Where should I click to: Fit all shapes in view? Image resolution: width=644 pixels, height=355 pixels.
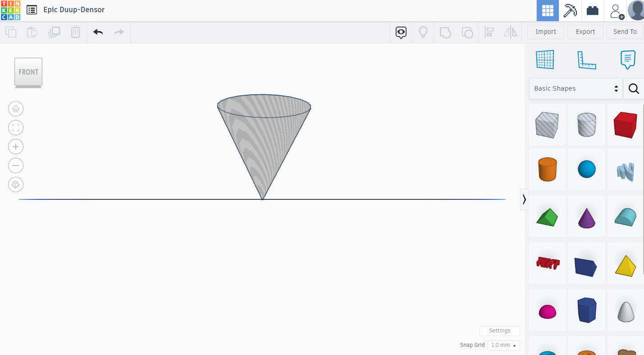click(x=16, y=128)
